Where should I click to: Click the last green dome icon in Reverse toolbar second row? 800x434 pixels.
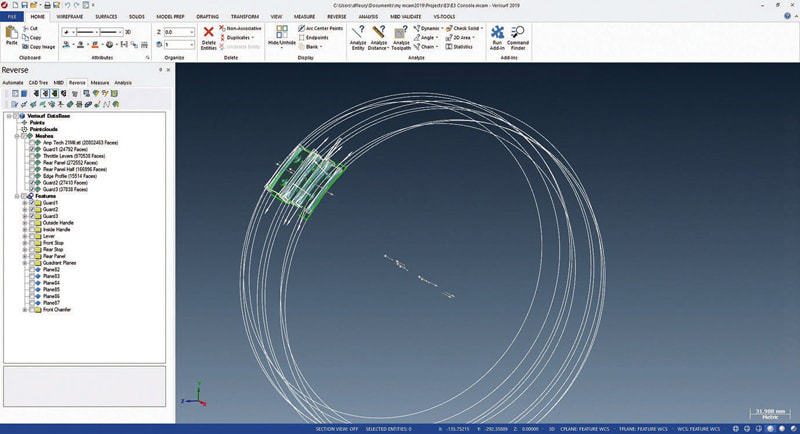116,104
